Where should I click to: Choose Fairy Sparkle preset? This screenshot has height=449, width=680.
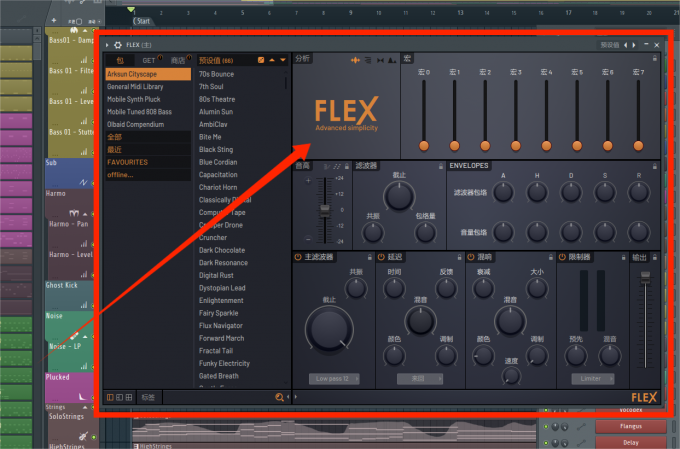(219, 313)
